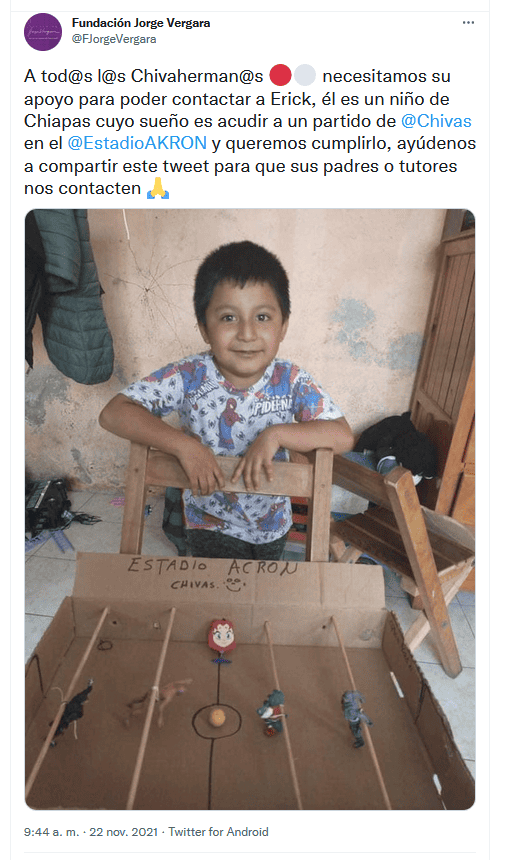Open the Fundación Jorge Vergara profile avatar
505x860 pixels.
click(x=43, y=32)
